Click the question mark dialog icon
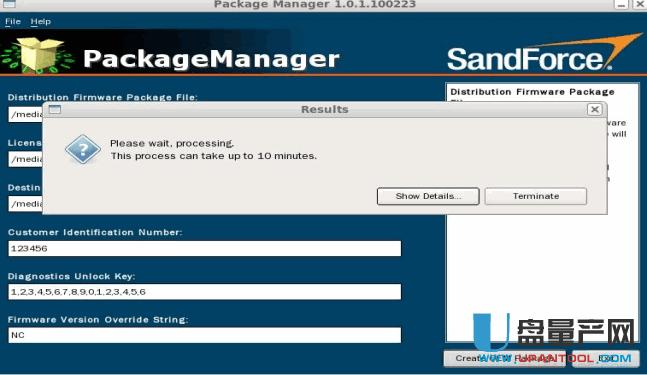 83,149
